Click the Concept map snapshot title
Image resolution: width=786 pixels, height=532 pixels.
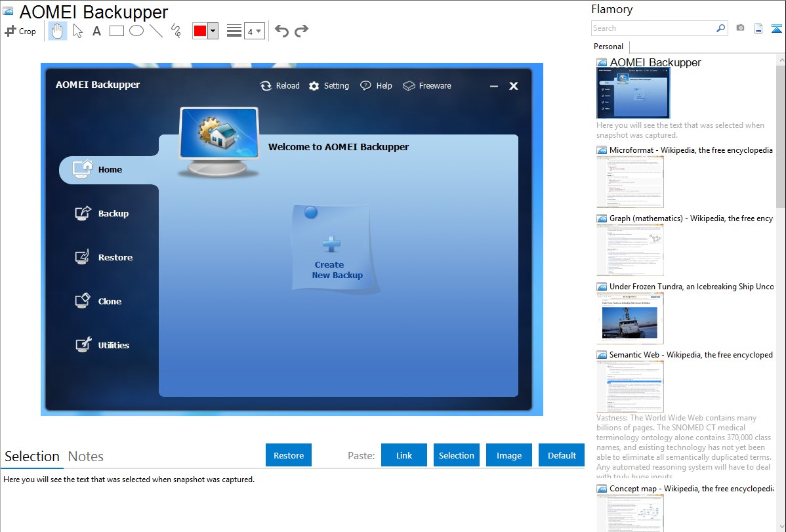[692, 489]
